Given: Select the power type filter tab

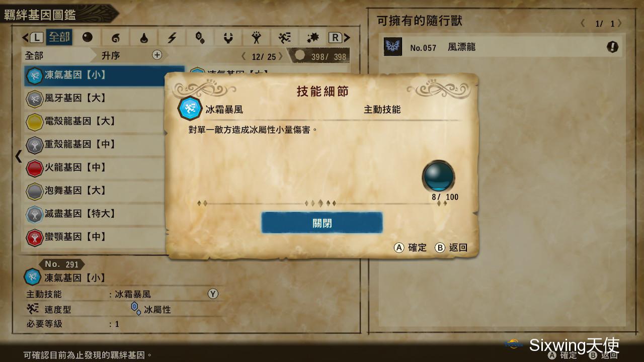Looking at the screenshot, I should [257, 38].
